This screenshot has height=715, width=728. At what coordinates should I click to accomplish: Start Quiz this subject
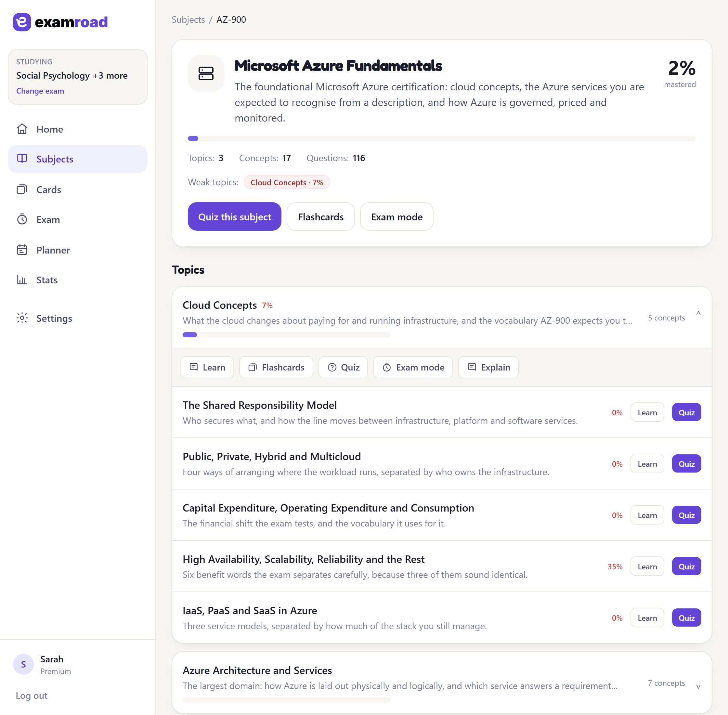[x=235, y=217]
